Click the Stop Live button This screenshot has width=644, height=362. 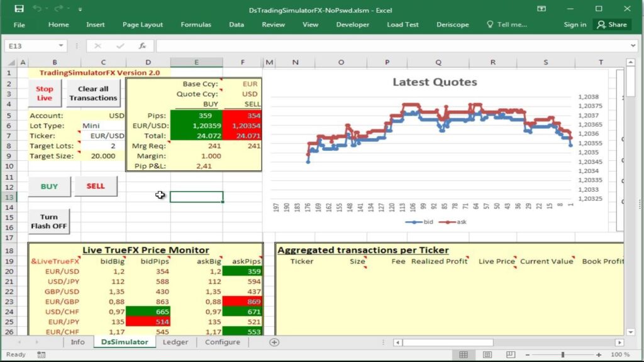coord(45,93)
